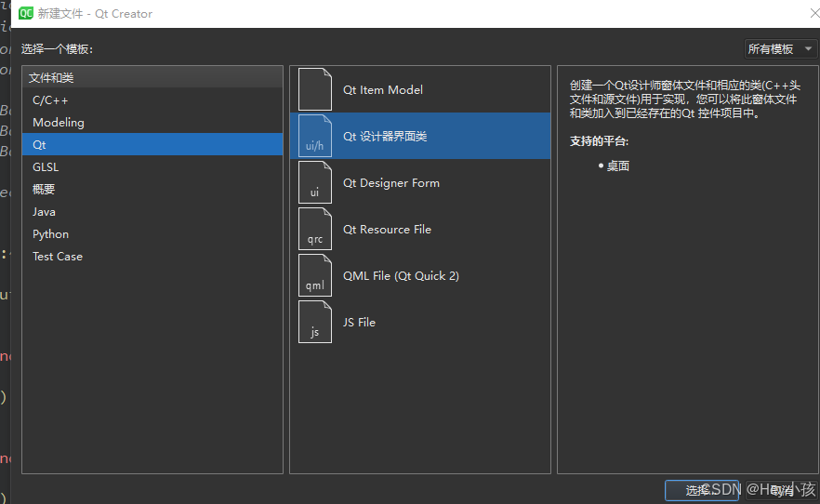This screenshot has height=504, width=820.
Task: Choose the Qt Designer Form template
Action: (420, 182)
